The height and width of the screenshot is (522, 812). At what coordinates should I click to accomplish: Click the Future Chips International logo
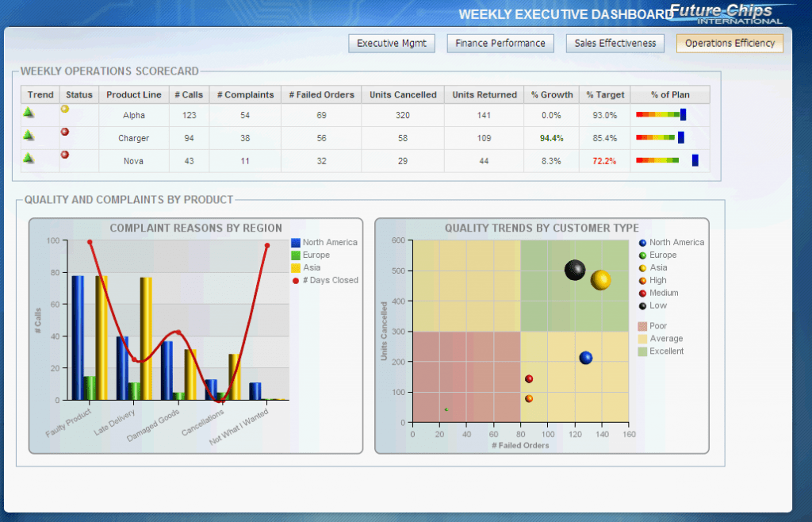tap(726, 13)
